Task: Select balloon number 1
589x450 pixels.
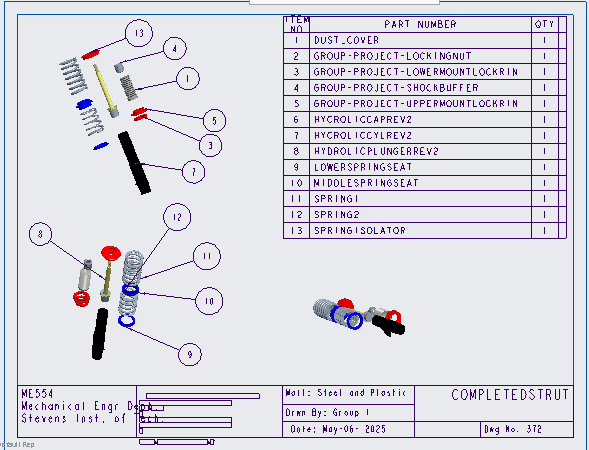Action: (x=187, y=79)
